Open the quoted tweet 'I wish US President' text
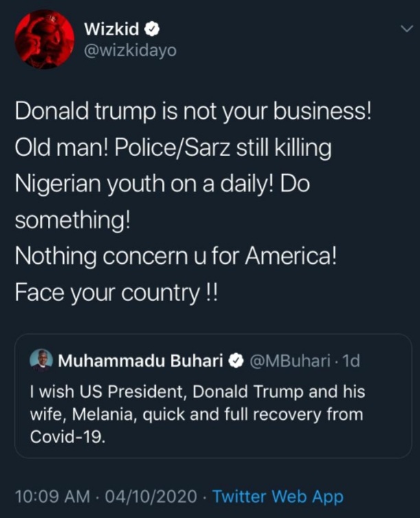The image size is (420, 518). (x=197, y=392)
